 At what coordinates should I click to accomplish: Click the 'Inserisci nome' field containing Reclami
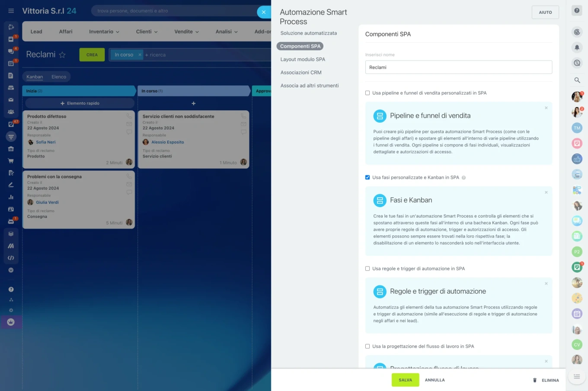click(x=458, y=67)
